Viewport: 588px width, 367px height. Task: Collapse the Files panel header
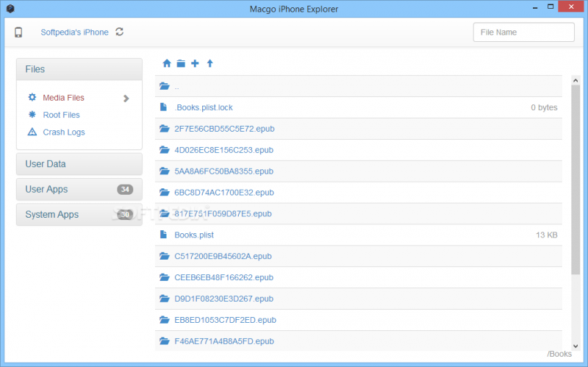(79, 69)
